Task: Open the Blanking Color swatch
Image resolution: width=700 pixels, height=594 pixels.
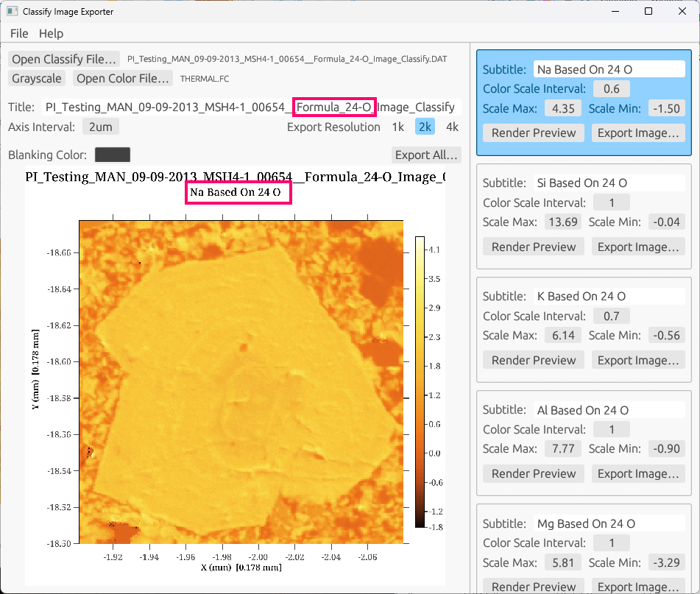Action: pyautogui.click(x=113, y=155)
